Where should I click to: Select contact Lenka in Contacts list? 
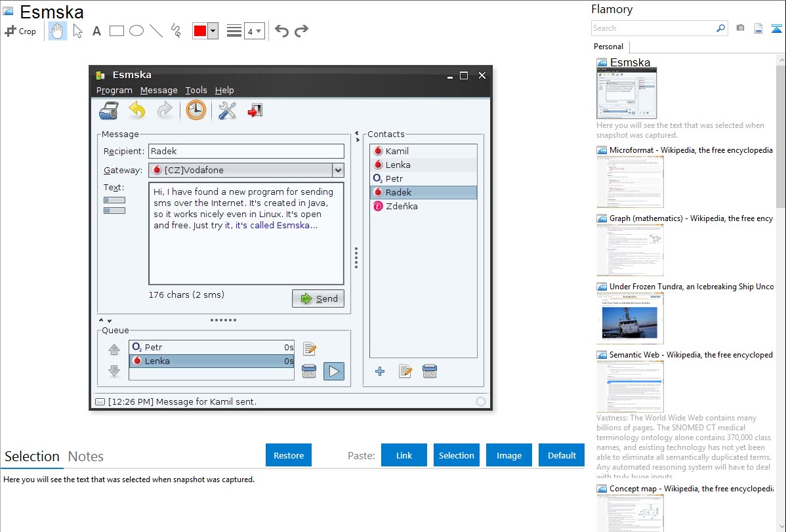pos(423,165)
